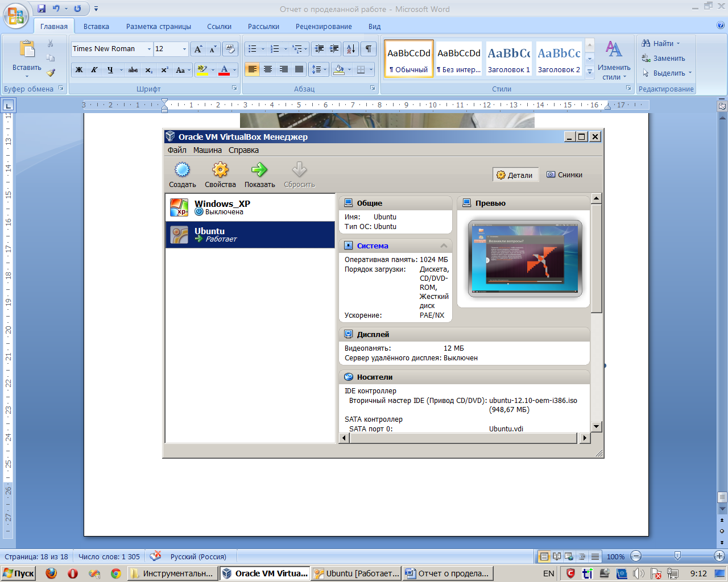Expand the styles gallery list

point(590,73)
